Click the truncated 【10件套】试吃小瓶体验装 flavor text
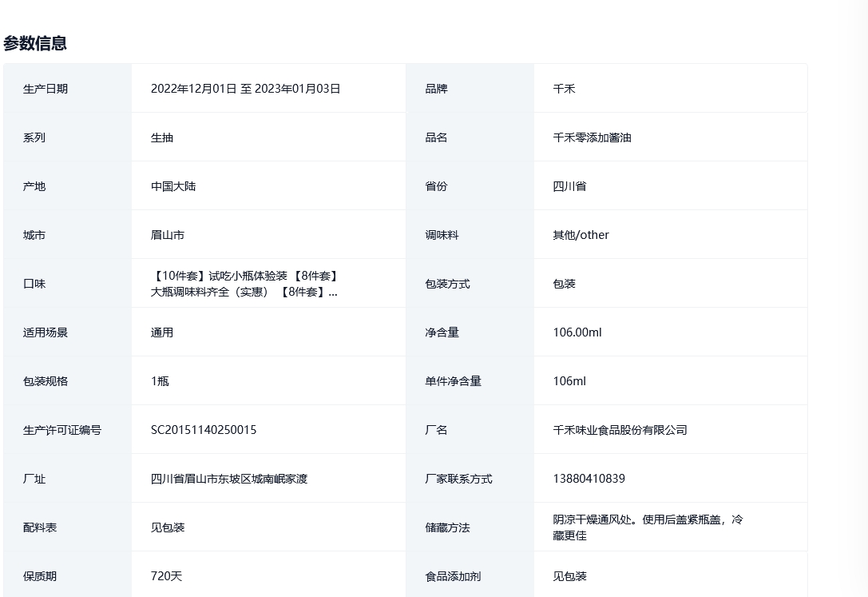 point(244,284)
